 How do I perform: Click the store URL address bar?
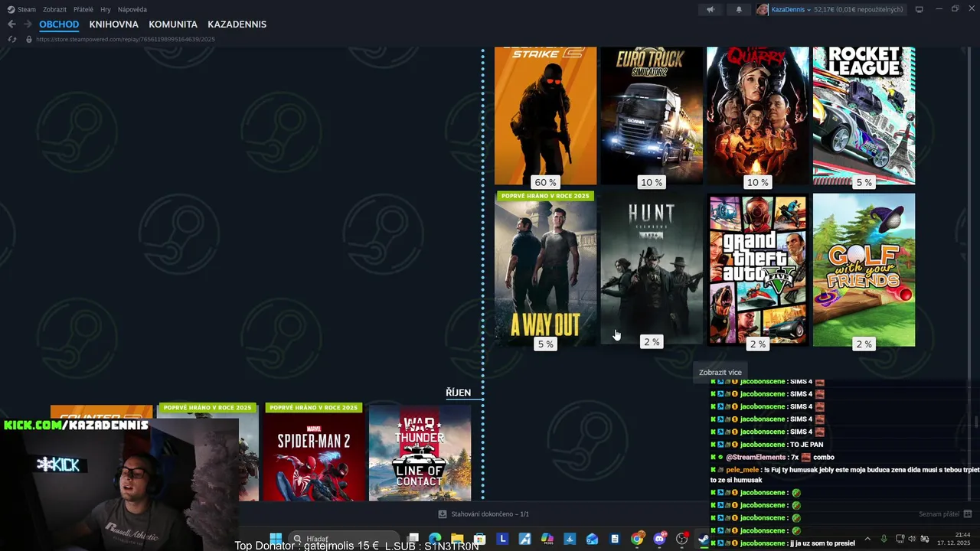[x=126, y=39]
